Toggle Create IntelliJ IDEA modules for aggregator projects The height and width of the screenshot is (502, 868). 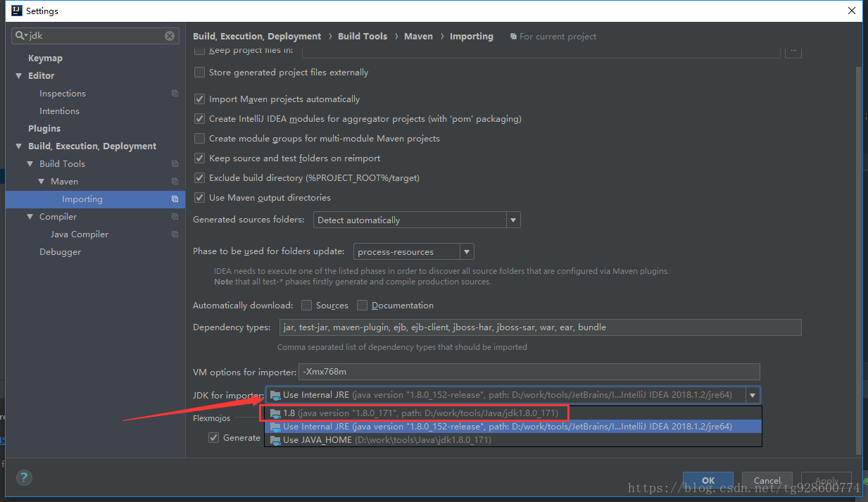(199, 119)
